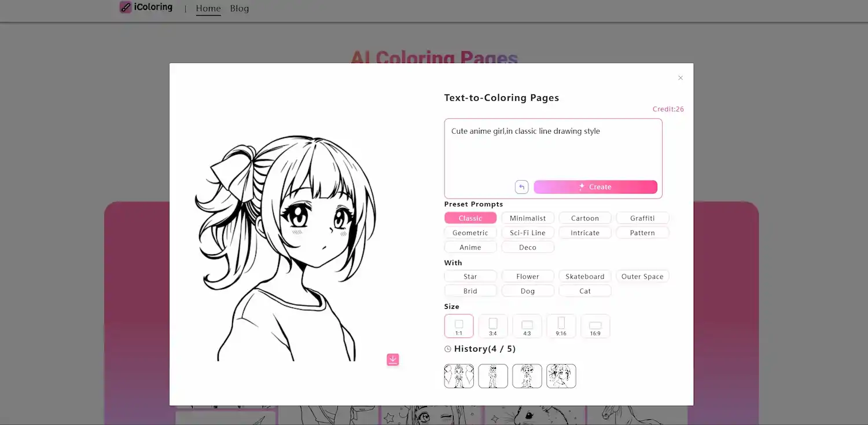The image size is (868, 425).
Task: Enable the Minimalist preset style
Action: pyautogui.click(x=528, y=218)
